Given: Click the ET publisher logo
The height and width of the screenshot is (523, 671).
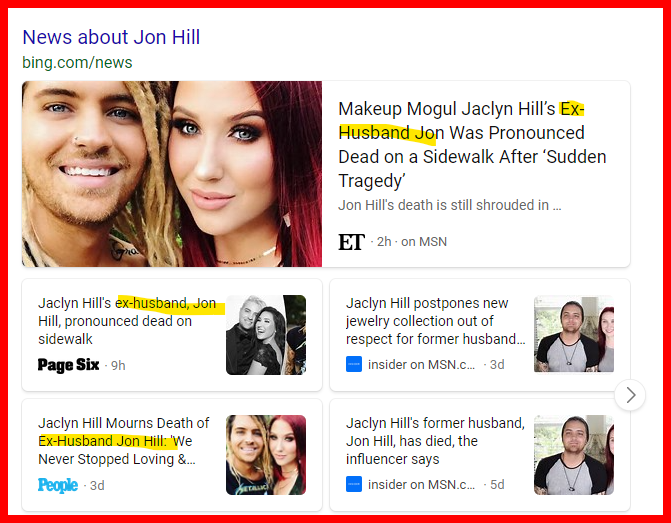Looking at the screenshot, I should 351,242.
